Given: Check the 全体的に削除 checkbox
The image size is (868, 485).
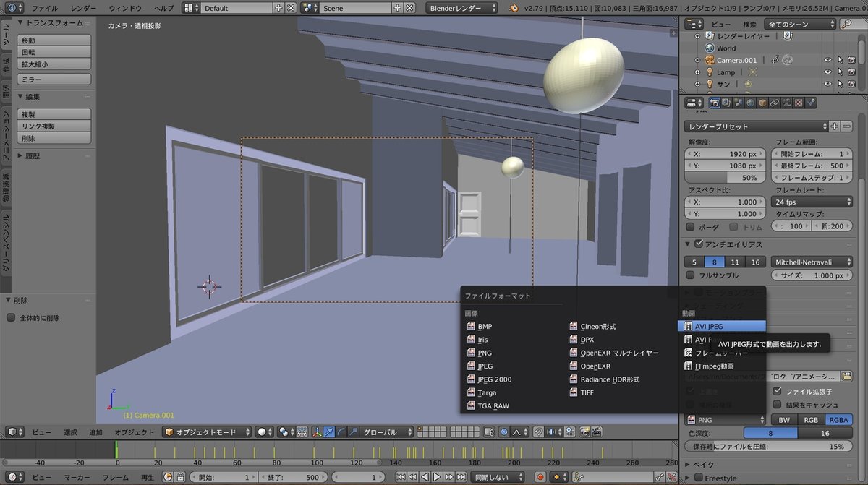Looking at the screenshot, I should tap(11, 317).
